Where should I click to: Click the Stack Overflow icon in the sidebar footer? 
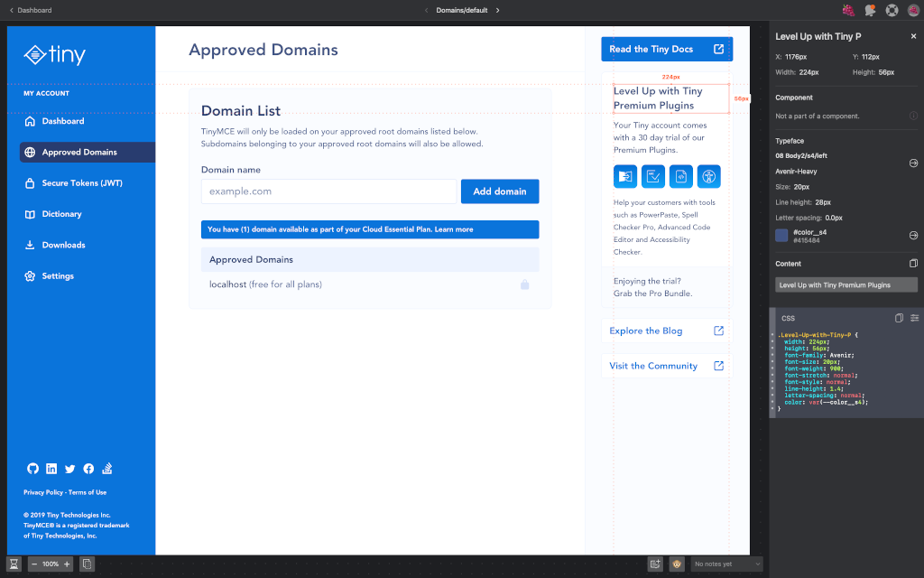tap(107, 469)
